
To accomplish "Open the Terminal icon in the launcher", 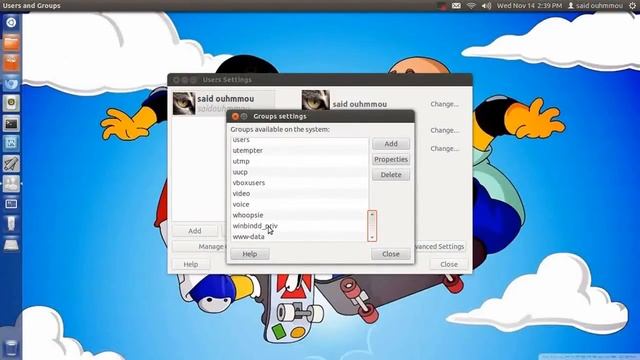I will click(11, 123).
